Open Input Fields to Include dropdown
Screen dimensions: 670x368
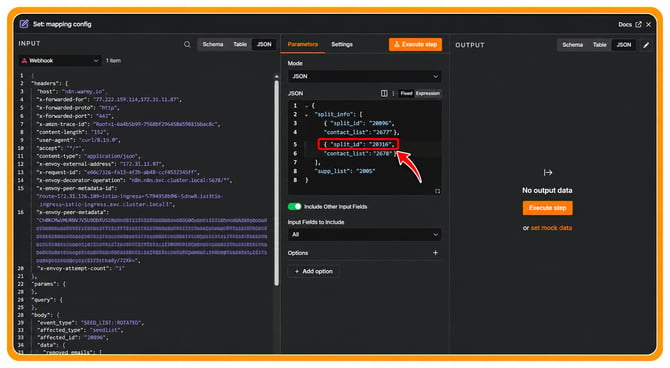(x=364, y=235)
